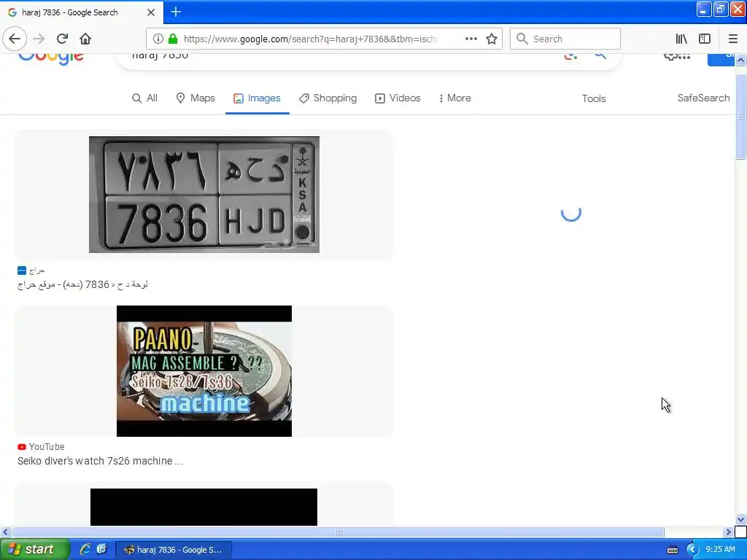
Task: Click the 9:25 AM taskbar clock
Action: coord(720,549)
